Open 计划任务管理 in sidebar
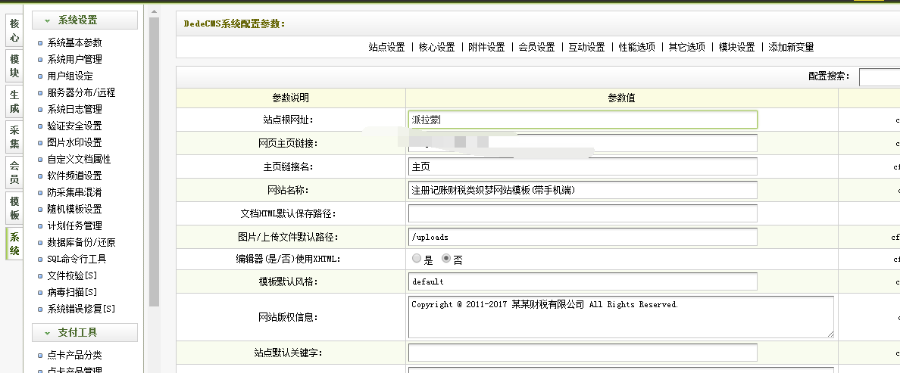This screenshot has width=900, height=373. 75,226
